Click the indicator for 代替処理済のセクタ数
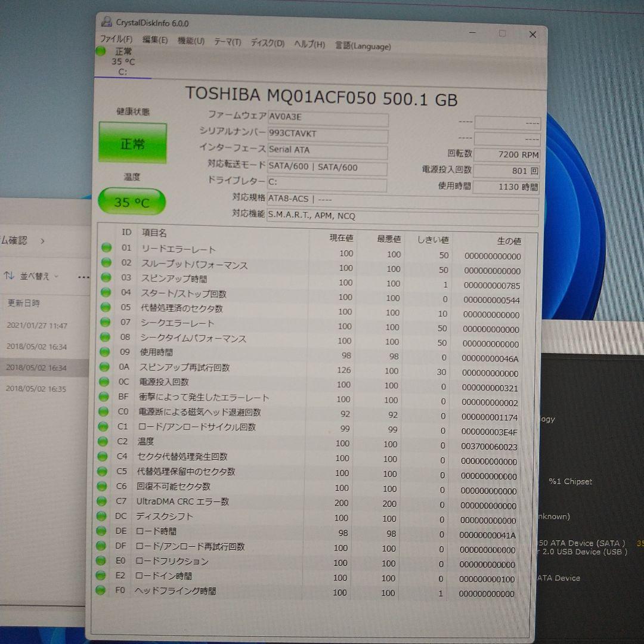 (x=106, y=308)
